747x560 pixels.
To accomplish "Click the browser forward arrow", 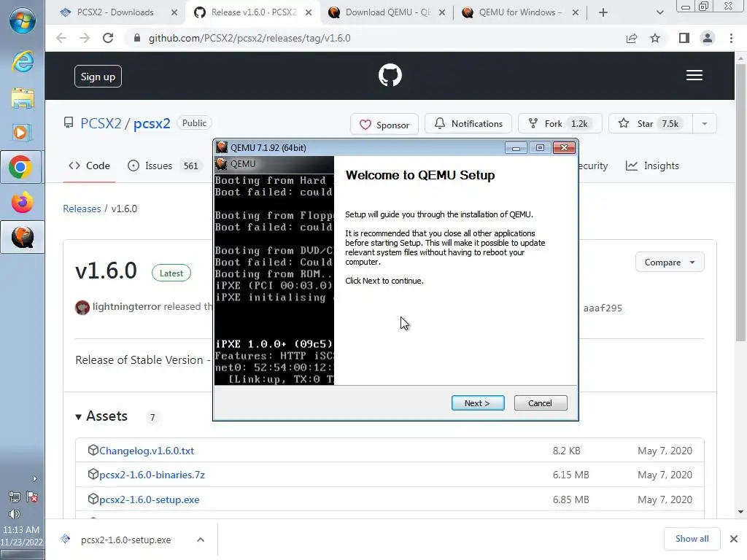I will [85, 38].
